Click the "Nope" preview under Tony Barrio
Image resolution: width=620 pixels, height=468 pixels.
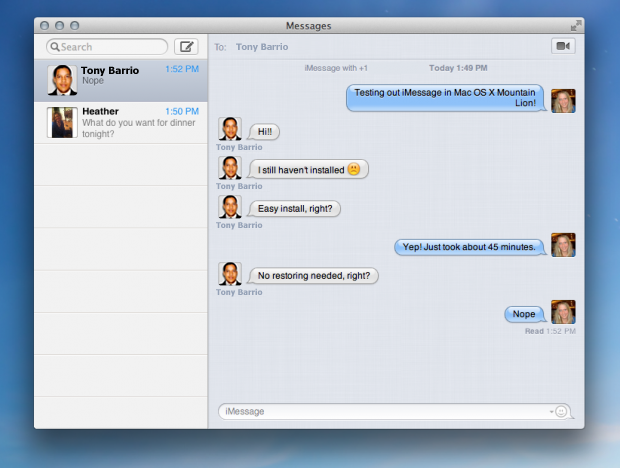[x=93, y=81]
